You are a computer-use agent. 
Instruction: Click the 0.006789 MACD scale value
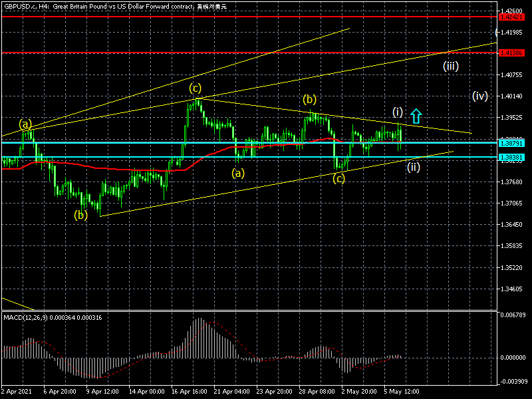(513, 315)
